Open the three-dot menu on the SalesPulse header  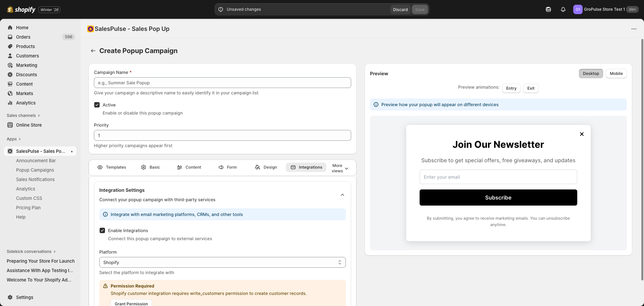(x=634, y=29)
